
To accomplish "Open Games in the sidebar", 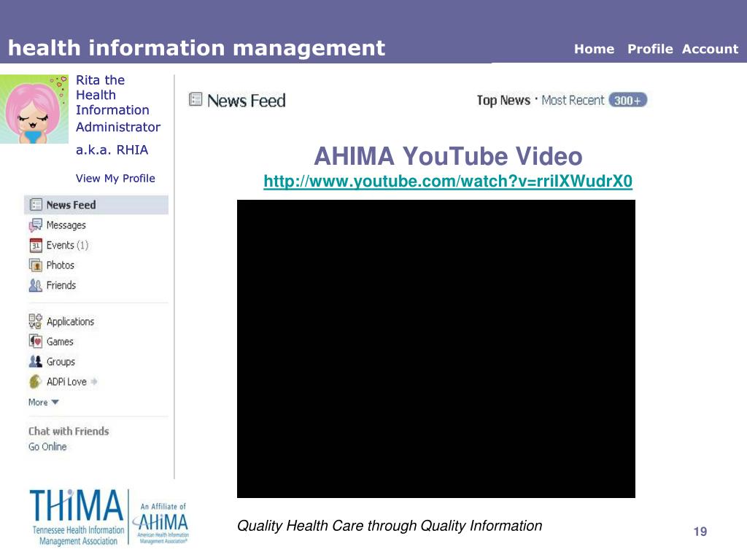I will 60,341.
